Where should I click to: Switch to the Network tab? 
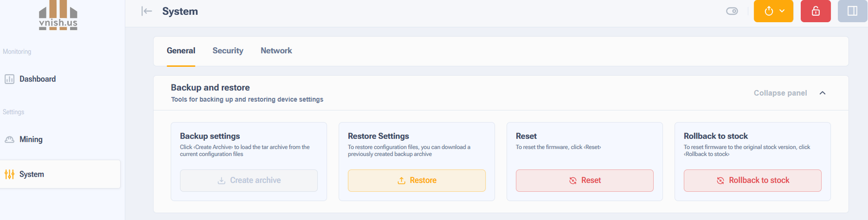tap(276, 51)
